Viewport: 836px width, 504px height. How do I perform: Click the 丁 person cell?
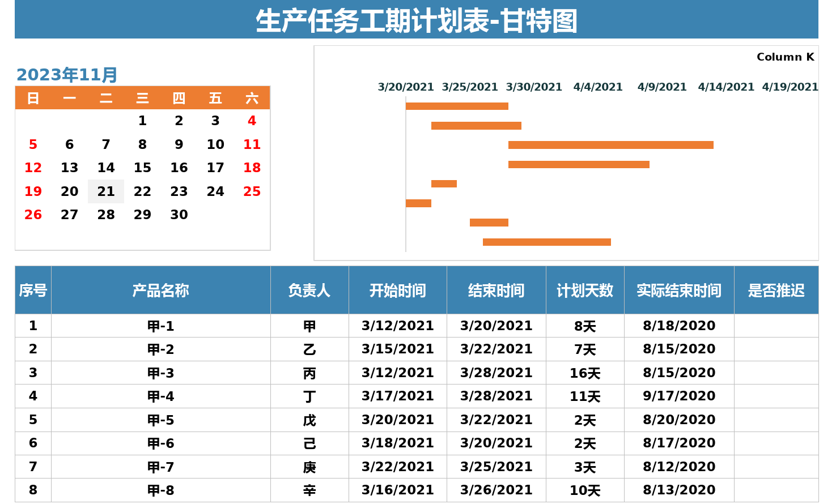pyautogui.click(x=309, y=396)
